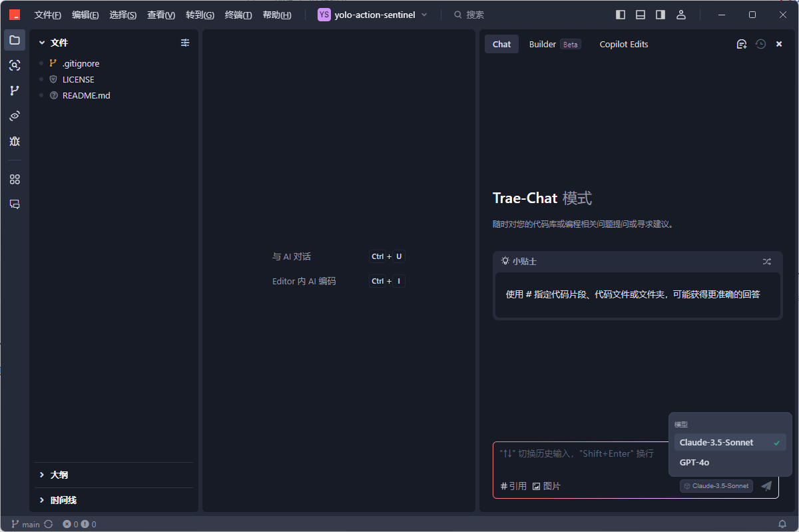Toggle the bottom panel layout icon
Image resolution: width=799 pixels, height=532 pixels.
pos(641,15)
